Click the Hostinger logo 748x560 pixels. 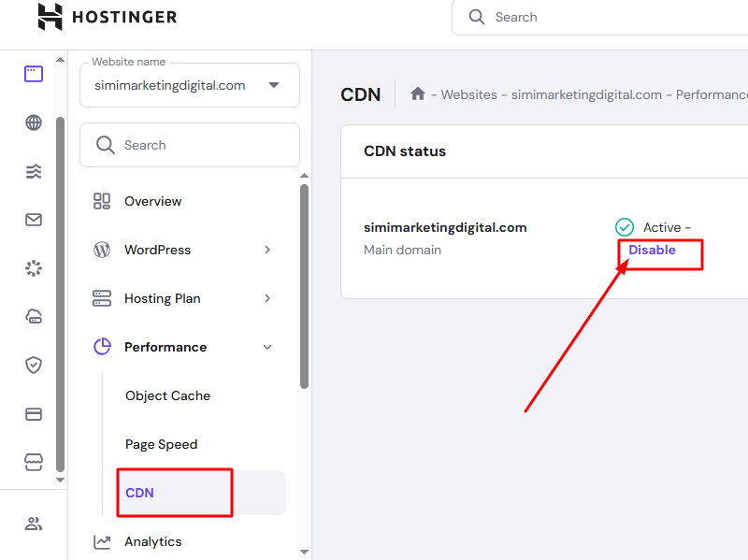coord(108,17)
